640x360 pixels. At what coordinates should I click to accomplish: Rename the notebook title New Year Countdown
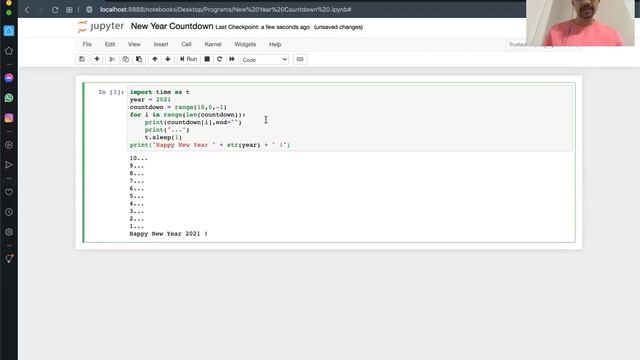pos(172,26)
